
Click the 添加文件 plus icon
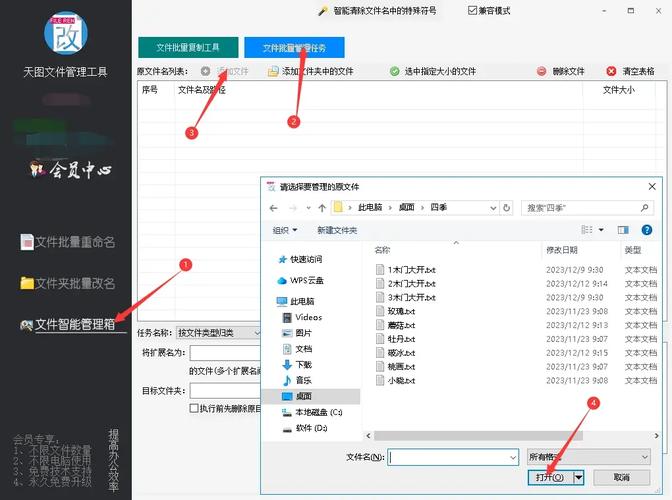pyautogui.click(x=205, y=71)
